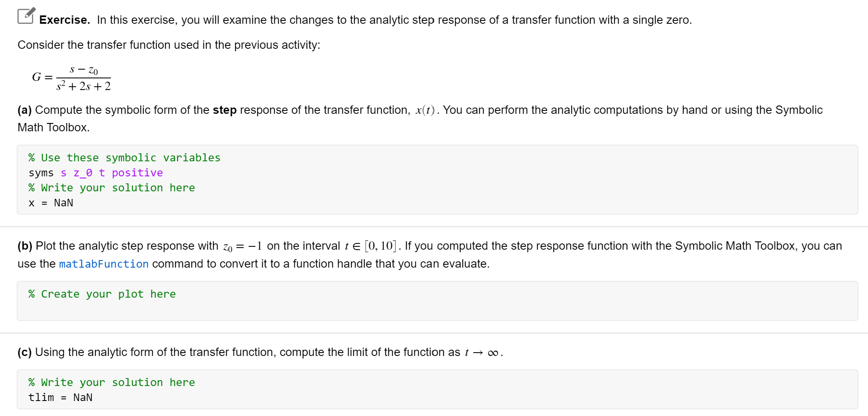Click the transfer function G equation
868x416 pixels.
(x=71, y=78)
